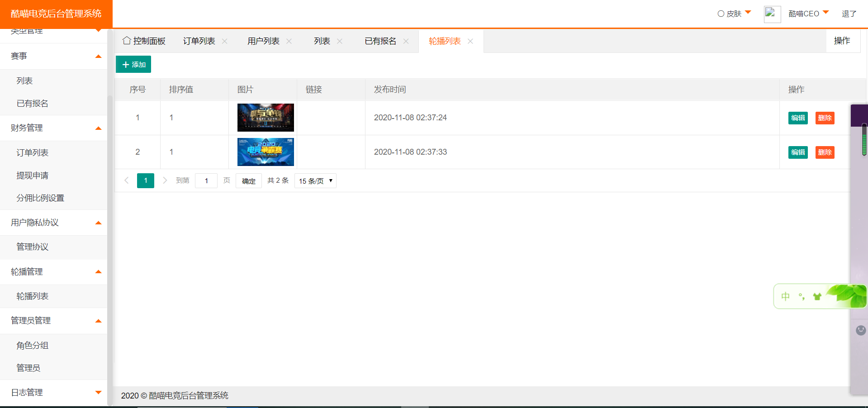Switch to the 列表 tab

tap(322, 41)
